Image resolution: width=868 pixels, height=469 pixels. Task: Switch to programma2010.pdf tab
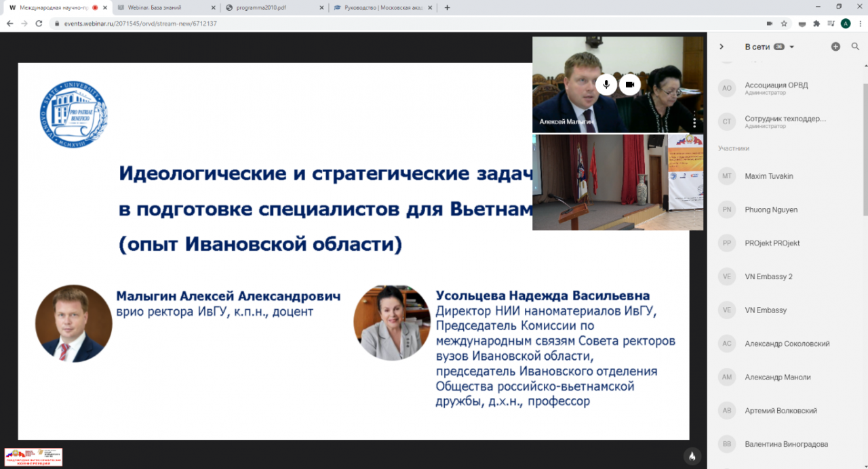271,7
